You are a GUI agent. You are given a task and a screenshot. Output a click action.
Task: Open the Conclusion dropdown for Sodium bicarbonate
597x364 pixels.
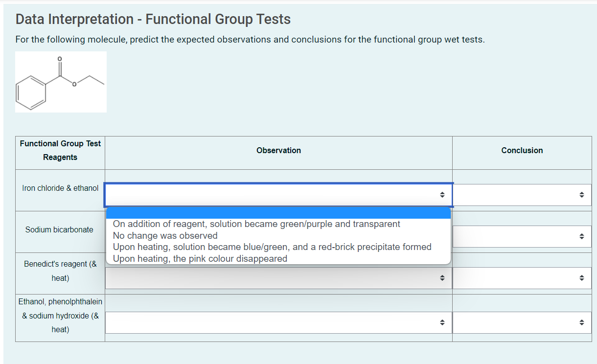[522, 236]
